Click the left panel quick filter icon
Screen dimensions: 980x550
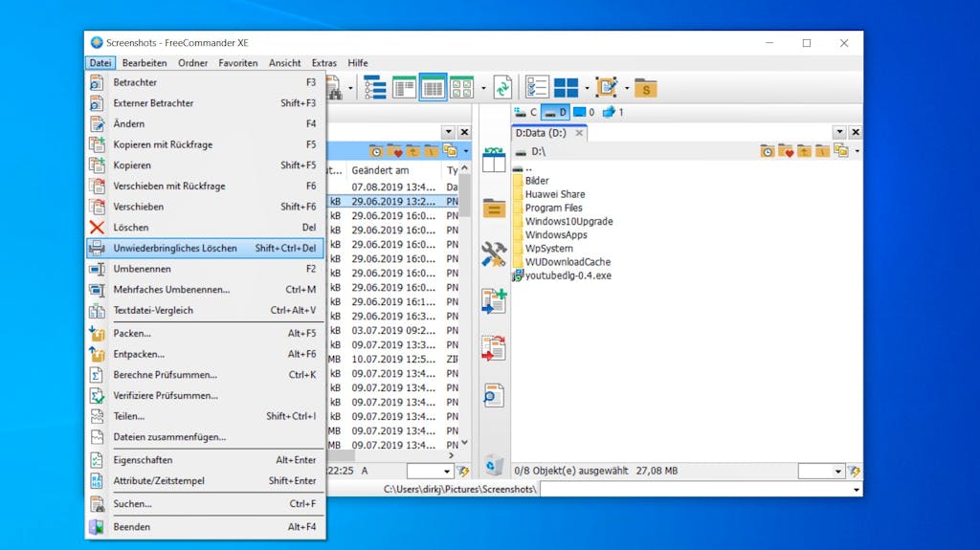pos(463,471)
